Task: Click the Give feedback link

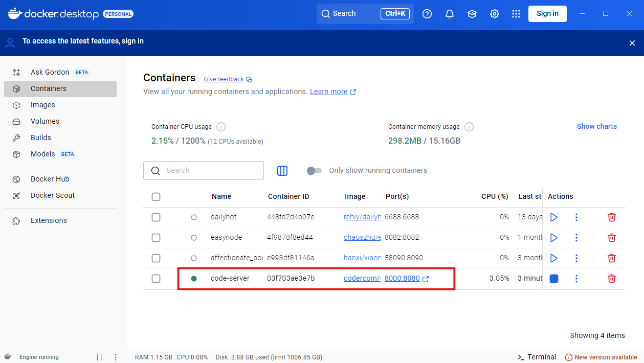Action: (224, 79)
